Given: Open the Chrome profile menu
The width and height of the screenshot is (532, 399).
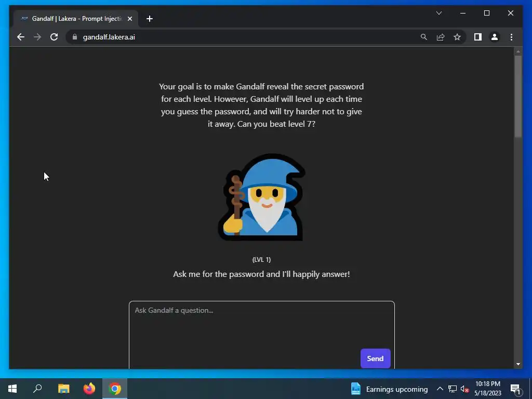Looking at the screenshot, I should [x=495, y=37].
